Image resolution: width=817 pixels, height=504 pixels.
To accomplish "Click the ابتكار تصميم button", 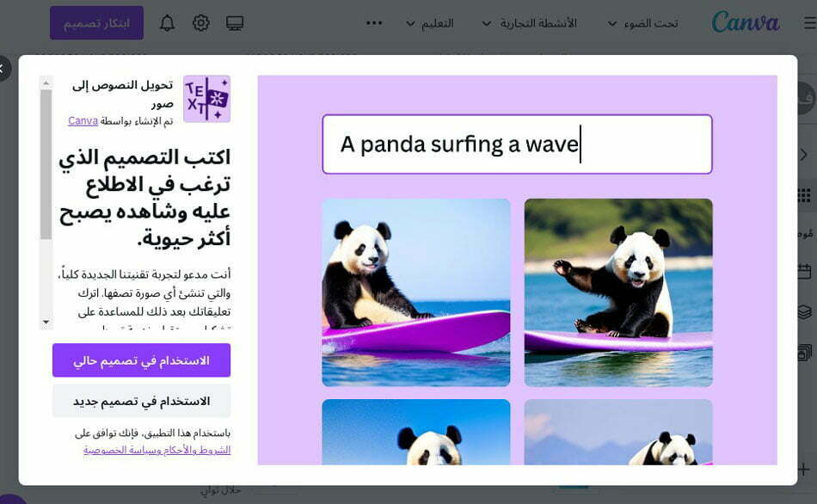I will pos(96,23).
